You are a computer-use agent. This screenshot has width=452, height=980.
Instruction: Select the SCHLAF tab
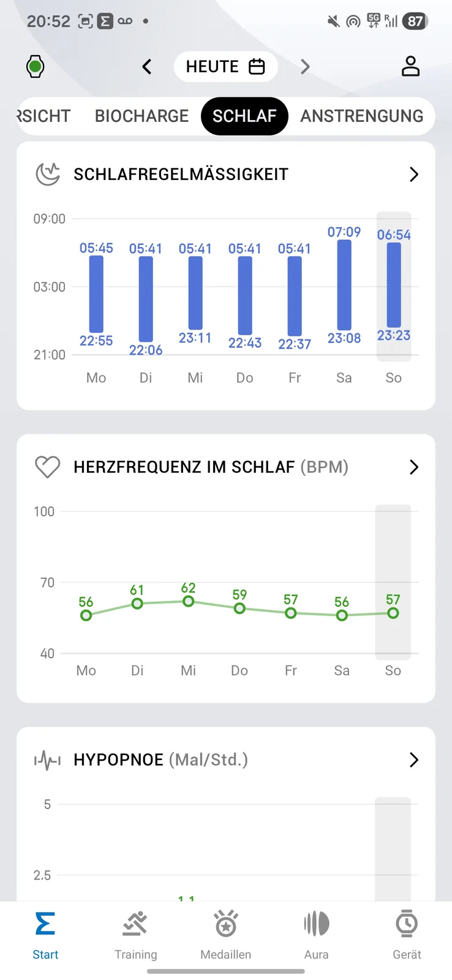(x=244, y=116)
